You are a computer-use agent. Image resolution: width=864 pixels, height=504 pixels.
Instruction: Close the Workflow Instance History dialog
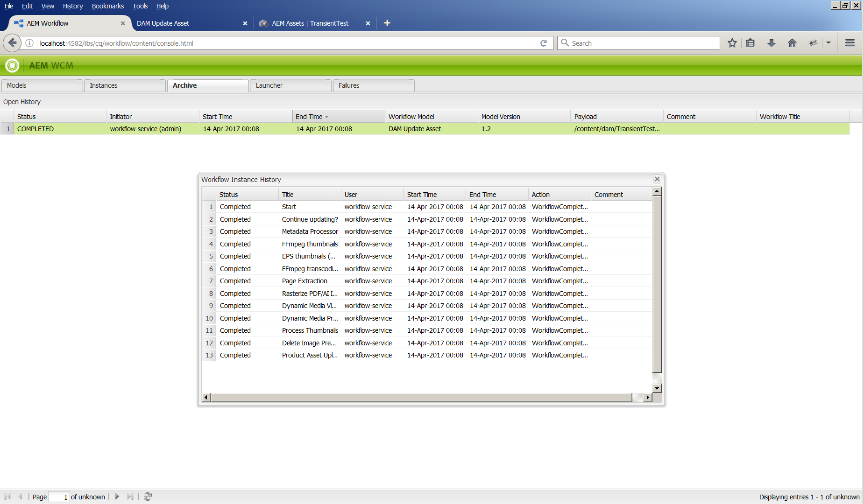(657, 179)
